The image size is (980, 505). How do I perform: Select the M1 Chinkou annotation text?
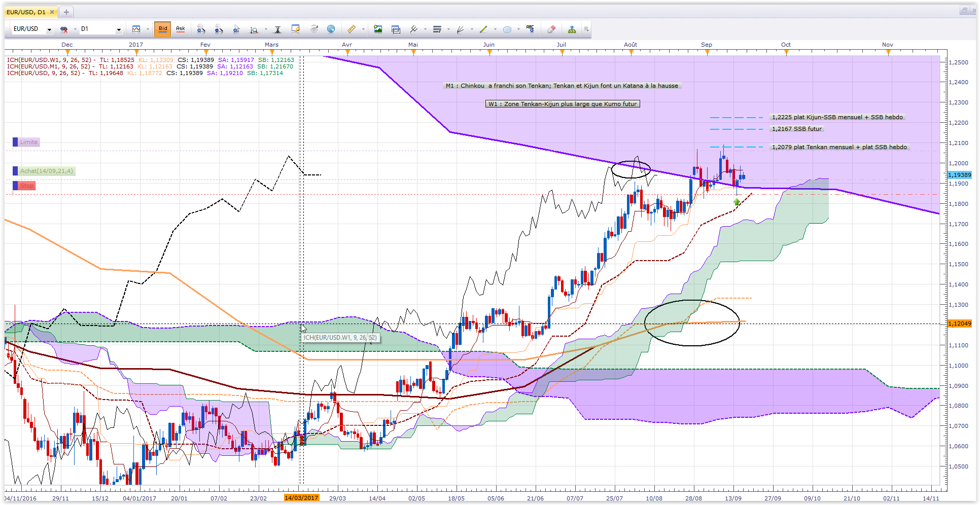[x=562, y=86]
